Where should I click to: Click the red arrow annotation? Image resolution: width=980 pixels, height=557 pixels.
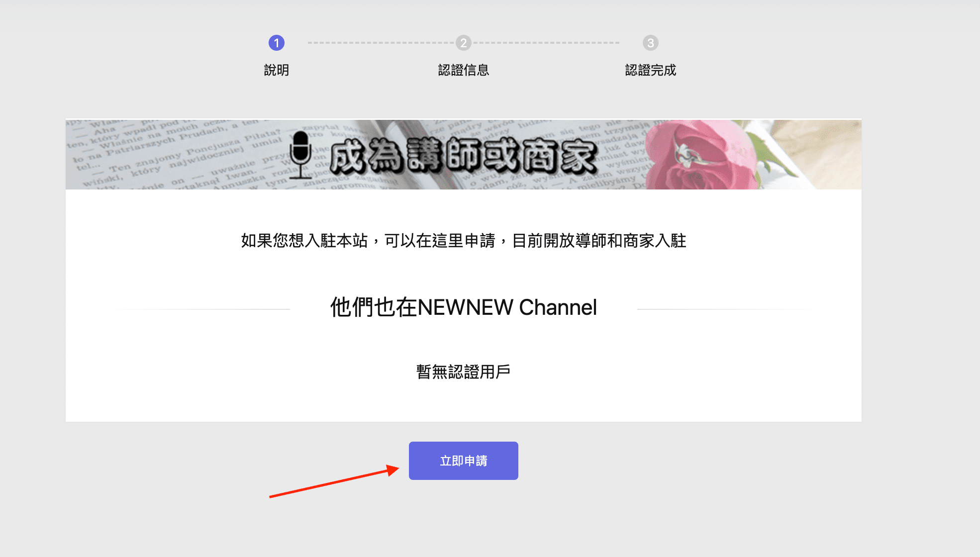pos(333,482)
